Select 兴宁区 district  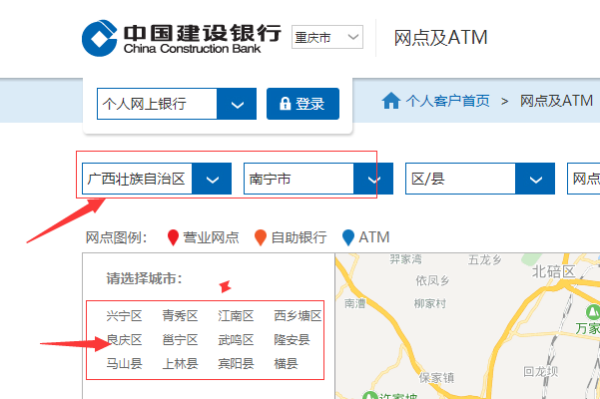(124, 316)
